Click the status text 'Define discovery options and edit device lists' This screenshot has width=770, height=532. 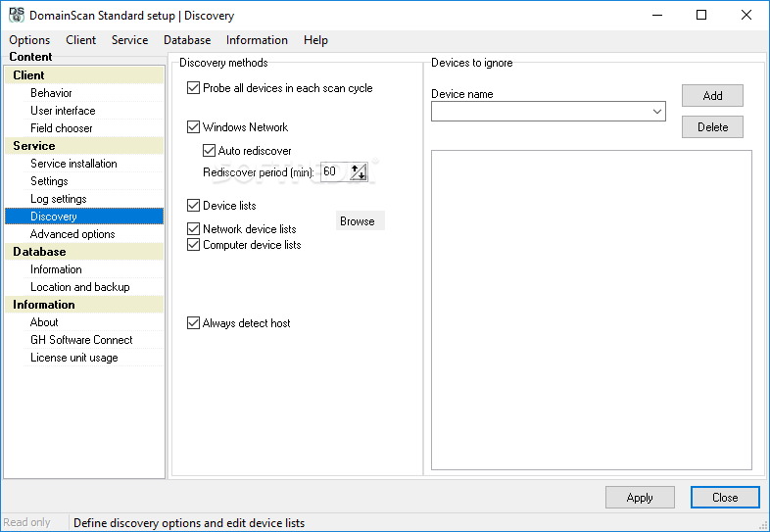(x=189, y=523)
